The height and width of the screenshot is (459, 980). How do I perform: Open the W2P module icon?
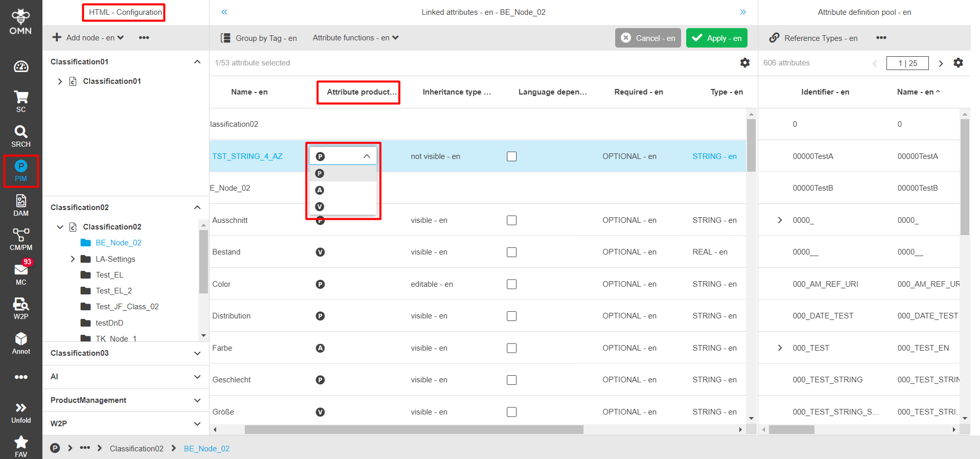click(x=21, y=308)
